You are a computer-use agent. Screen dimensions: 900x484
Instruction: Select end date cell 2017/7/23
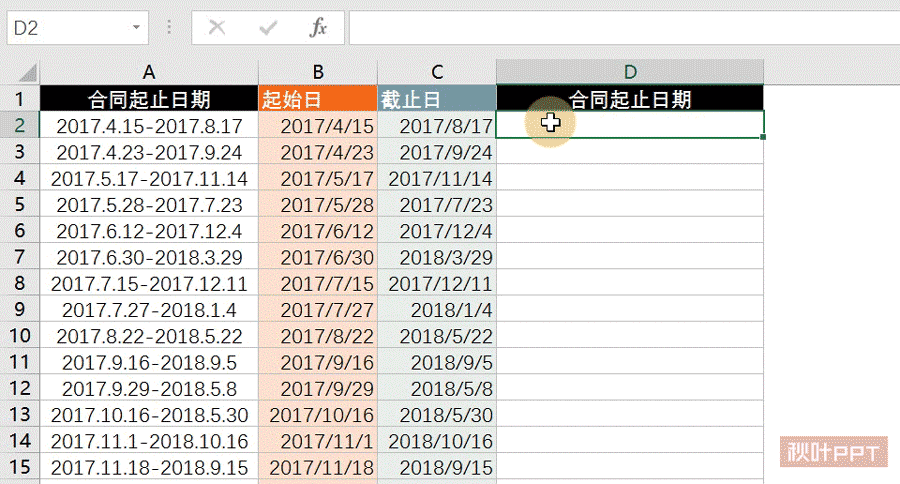coord(437,204)
